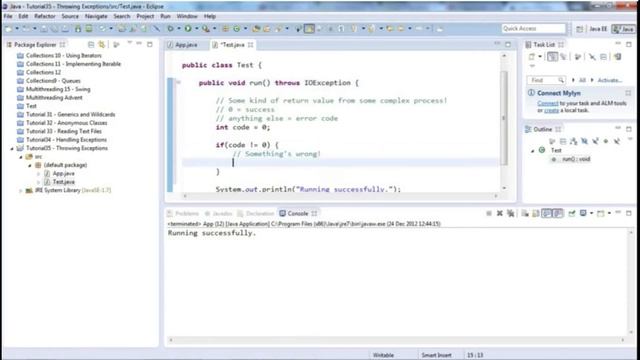The image size is (640, 360).
Task: Click the green Run button in the toolbar
Action: coord(188,29)
